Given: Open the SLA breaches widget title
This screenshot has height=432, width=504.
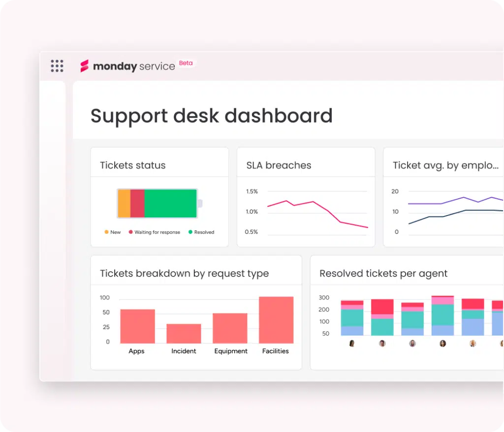Looking at the screenshot, I should pyautogui.click(x=279, y=165).
